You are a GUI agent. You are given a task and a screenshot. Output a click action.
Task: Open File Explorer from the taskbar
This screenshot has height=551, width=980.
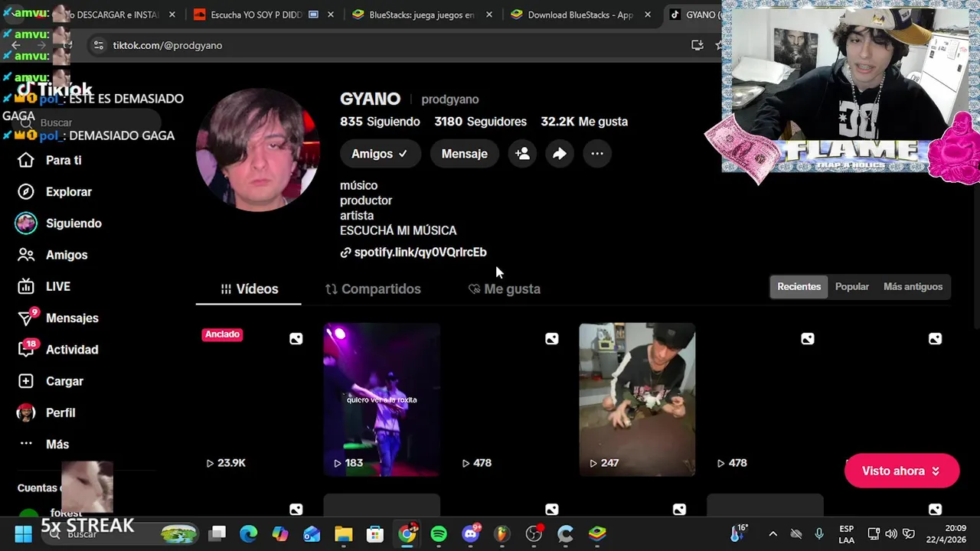coord(343,534)
